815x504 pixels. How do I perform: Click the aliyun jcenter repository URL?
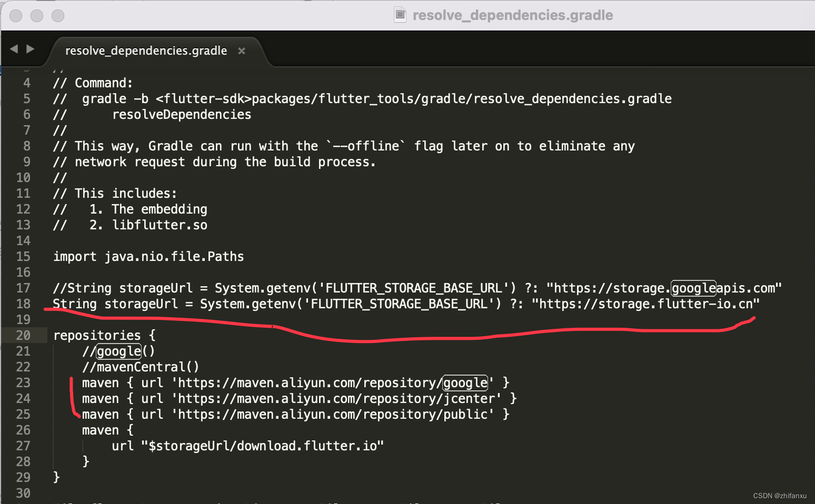pos(336,398)
